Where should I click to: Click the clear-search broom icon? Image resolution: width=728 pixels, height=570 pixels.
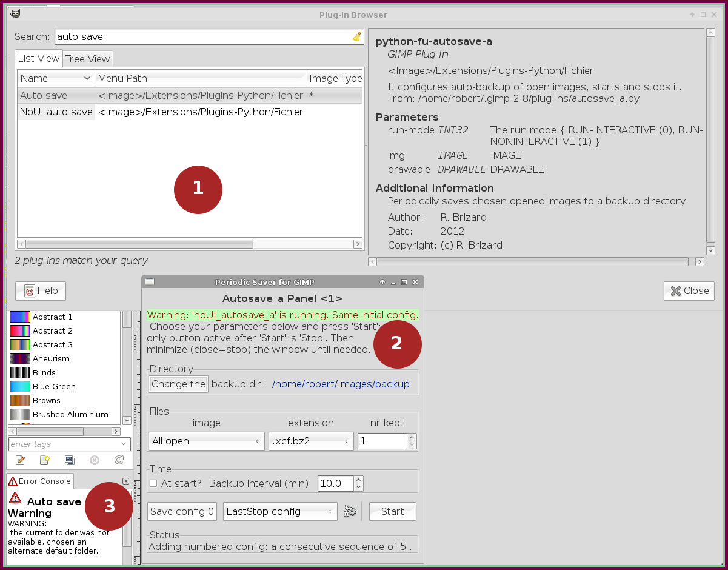pyautogui.click(x=357, y=36)
